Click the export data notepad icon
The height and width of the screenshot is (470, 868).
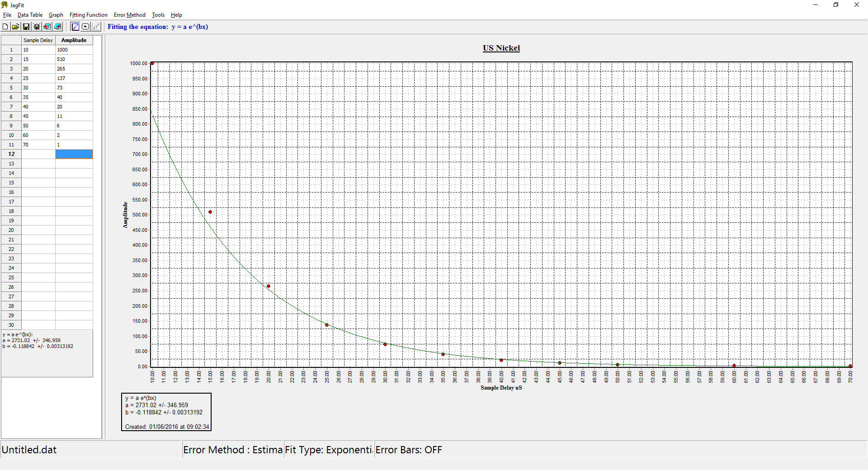point(57,27)
